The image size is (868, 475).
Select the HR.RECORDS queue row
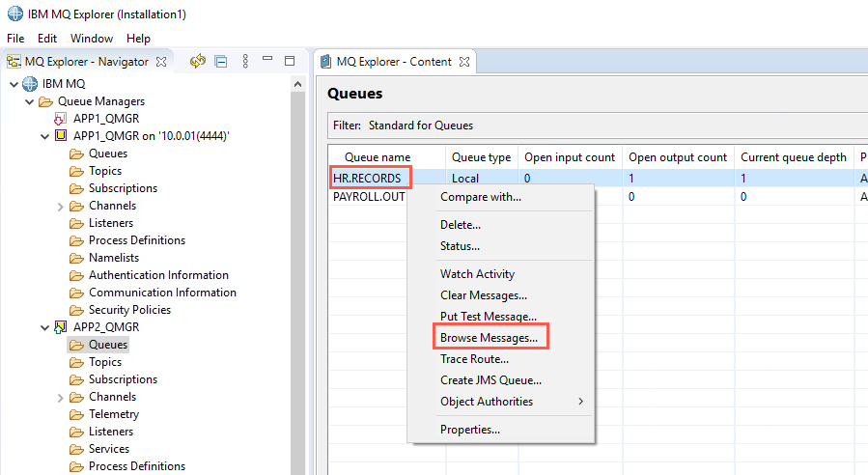tap(598, 179)
